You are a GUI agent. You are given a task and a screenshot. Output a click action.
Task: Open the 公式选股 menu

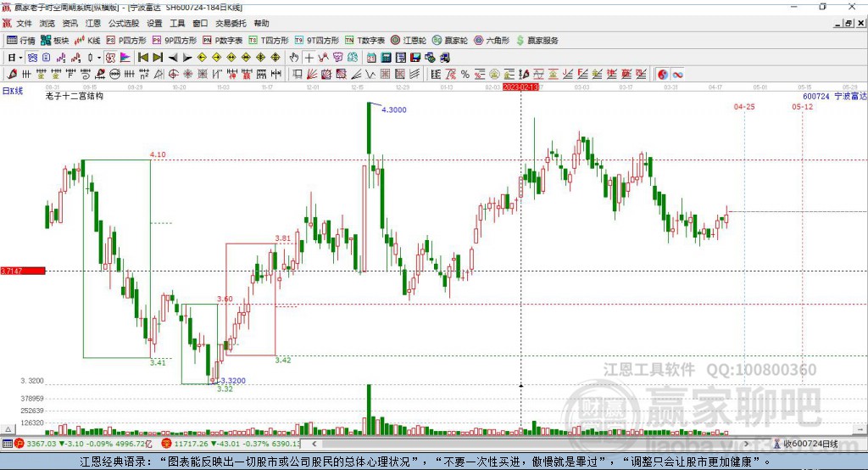coord(124,23)
